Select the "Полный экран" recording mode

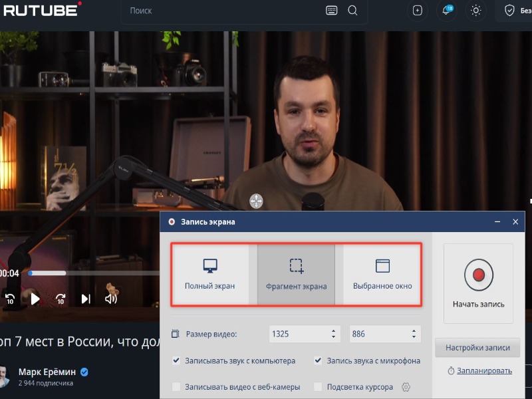click(210, 274)
